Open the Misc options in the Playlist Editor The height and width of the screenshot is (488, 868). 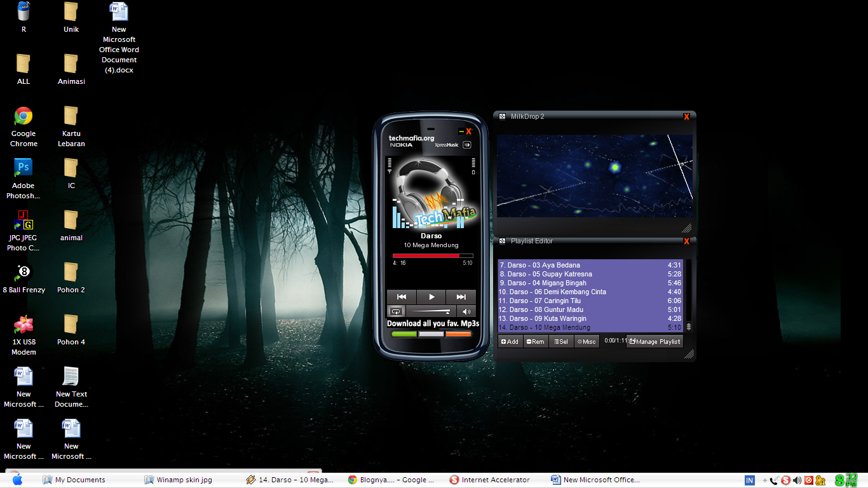586,341
